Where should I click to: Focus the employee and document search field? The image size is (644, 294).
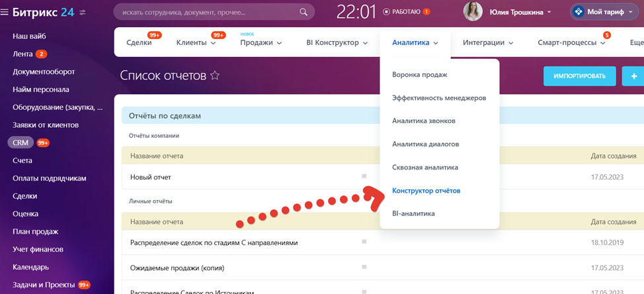coord(214,12)
